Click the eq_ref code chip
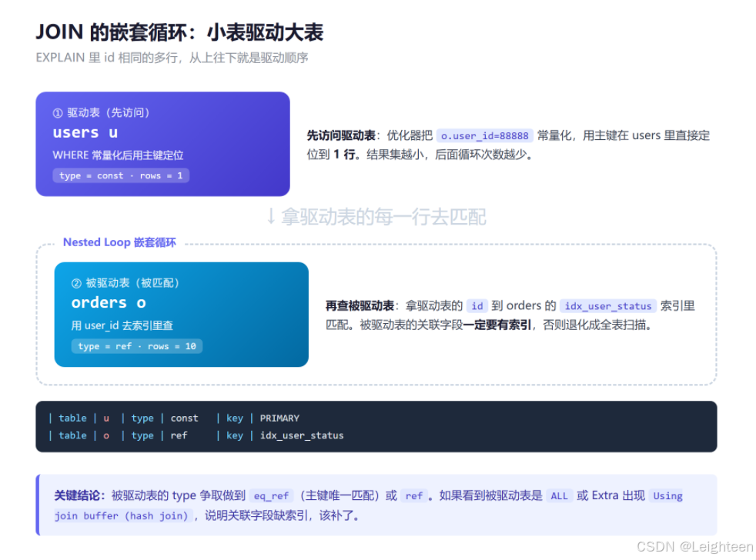 click(271, 496)
